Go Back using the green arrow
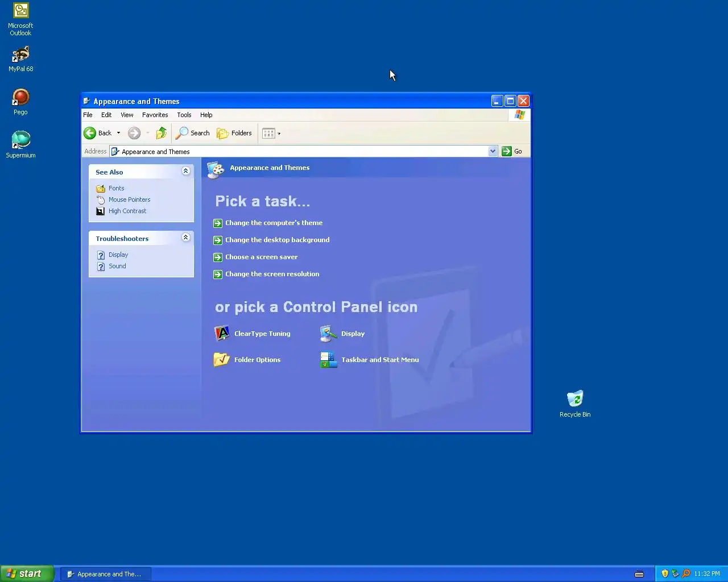 pos(97,133)
